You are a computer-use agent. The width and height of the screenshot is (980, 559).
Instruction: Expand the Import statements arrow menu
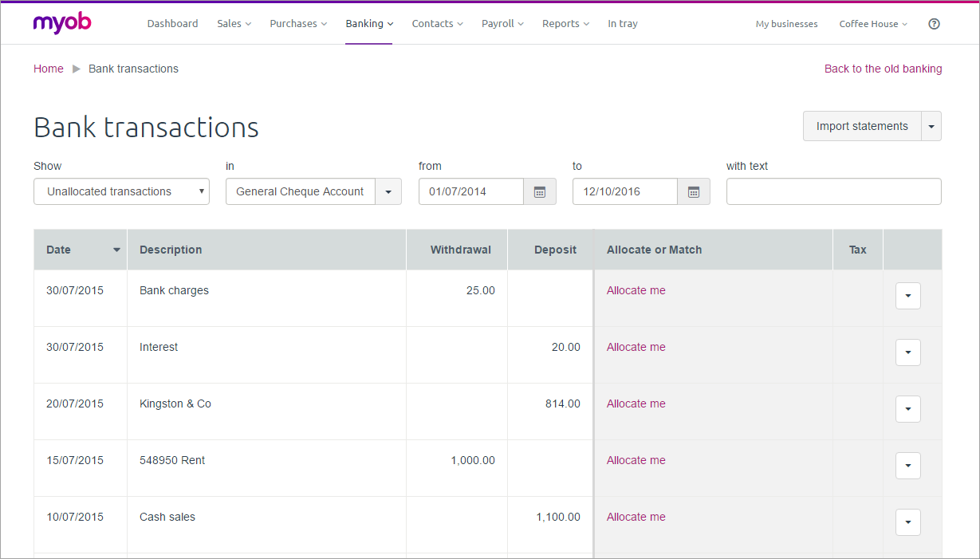pyautogui.click(x=931, y=127)
